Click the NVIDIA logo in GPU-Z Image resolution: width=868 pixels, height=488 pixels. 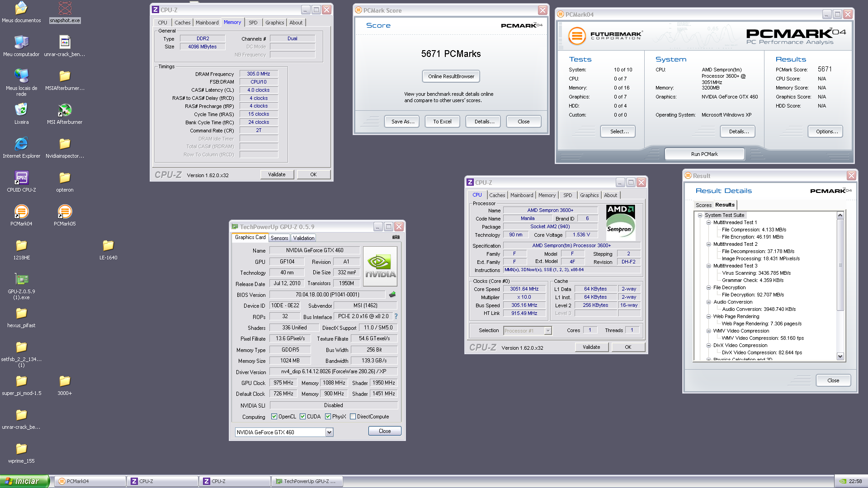(380, 266)
